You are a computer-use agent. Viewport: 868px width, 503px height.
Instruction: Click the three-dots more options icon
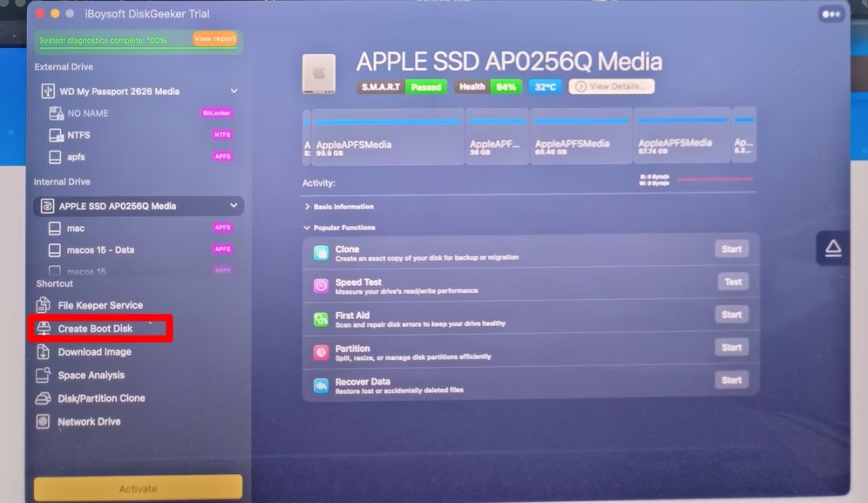831,14
